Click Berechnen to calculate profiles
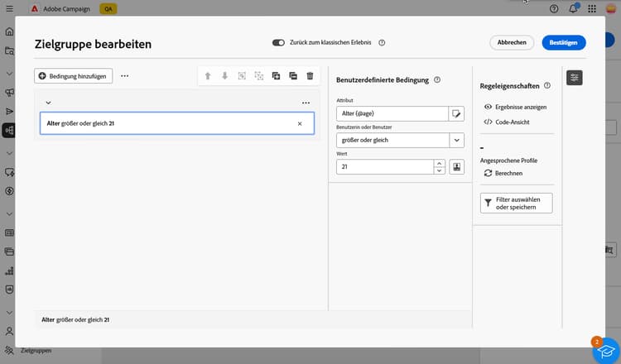The image size is (621, 364). (503, 175)
